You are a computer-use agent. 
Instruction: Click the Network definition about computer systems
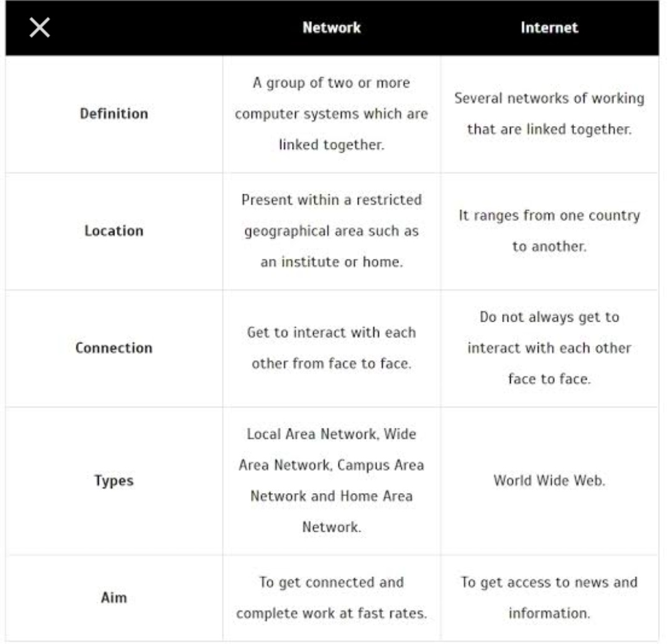tap(332, 114)
